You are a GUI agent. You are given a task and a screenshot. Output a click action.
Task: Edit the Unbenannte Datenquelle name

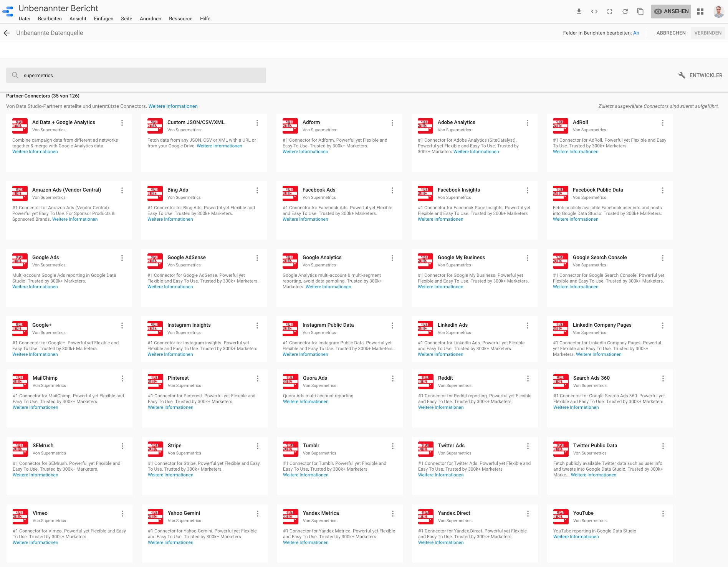tap(50, 33)
